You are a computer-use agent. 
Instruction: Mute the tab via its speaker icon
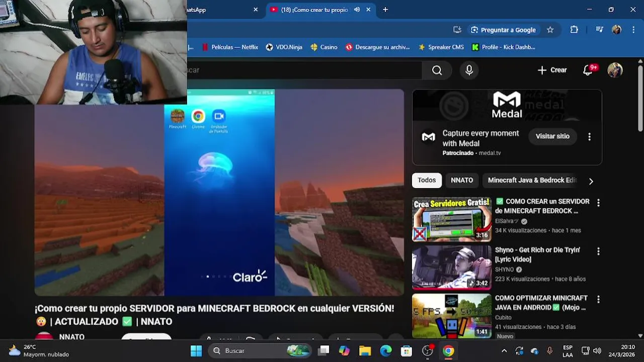tap(357, 10)
